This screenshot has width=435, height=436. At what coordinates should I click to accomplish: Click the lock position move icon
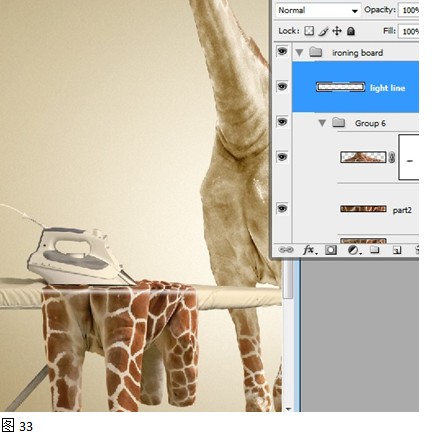click(x=337, y=31)
